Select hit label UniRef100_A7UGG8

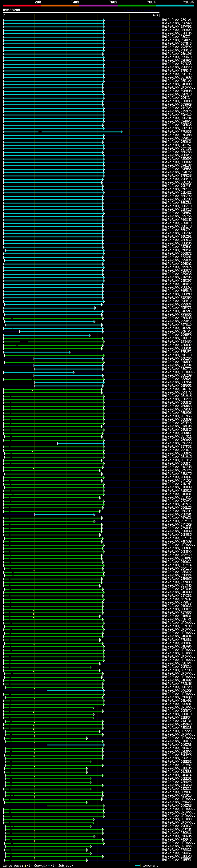click(177, 132)
